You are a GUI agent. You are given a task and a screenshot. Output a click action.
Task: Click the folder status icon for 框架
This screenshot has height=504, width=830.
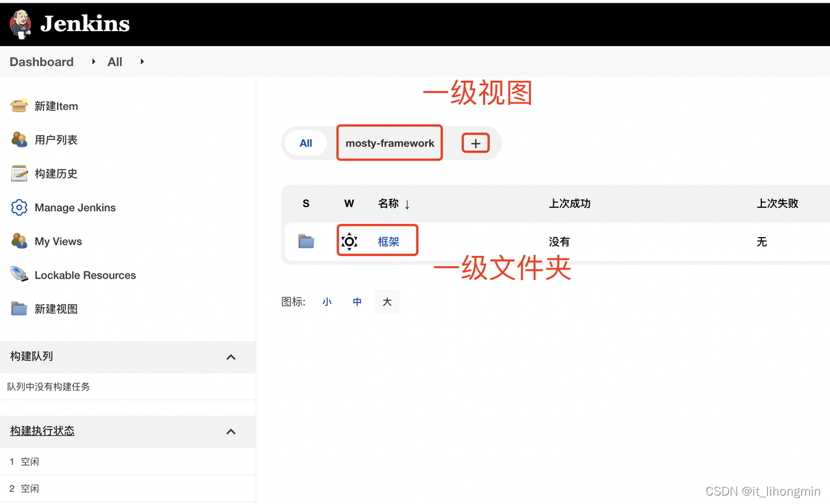pyautogui.click(x=306, y=242)
